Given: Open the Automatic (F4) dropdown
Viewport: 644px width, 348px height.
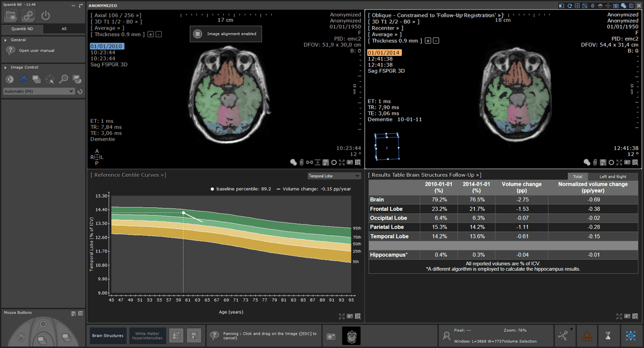Looking at the screenshot, I should (39, 91).
